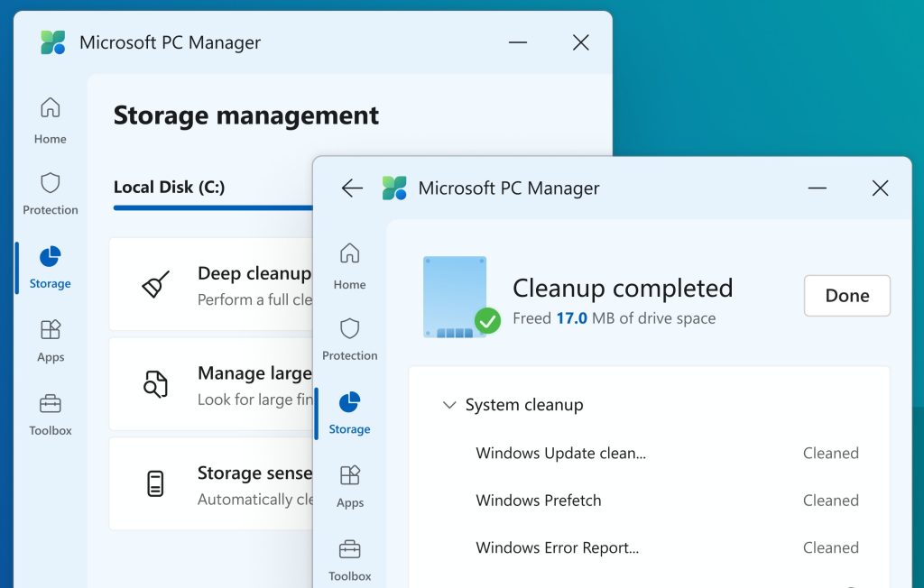The width and height of the screenshot is (924, 588).
Task: Click the 17.0 freed space value
Action: point(571,318)
